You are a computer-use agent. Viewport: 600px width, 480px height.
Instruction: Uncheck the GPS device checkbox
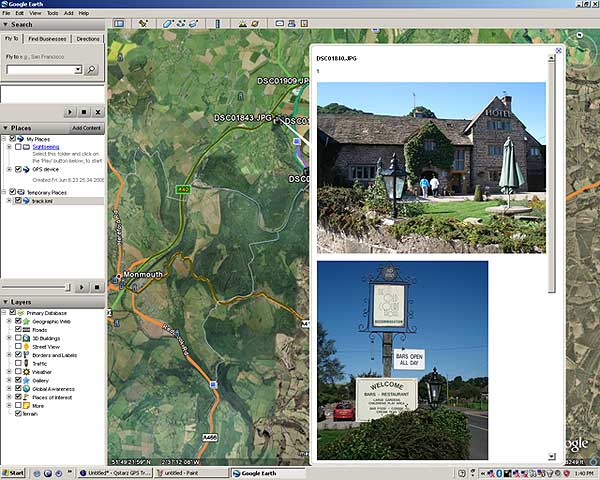[x=18, y=169]
